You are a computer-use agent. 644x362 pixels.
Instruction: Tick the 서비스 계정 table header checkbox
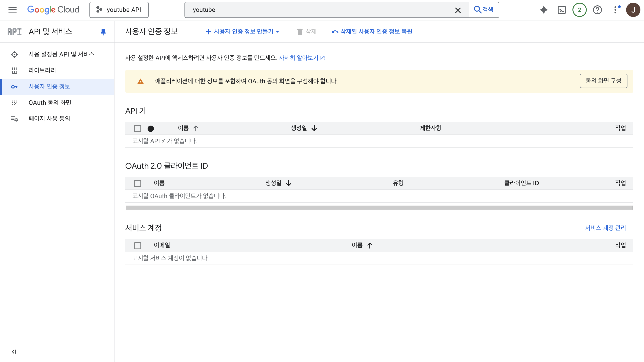(138, 245)
